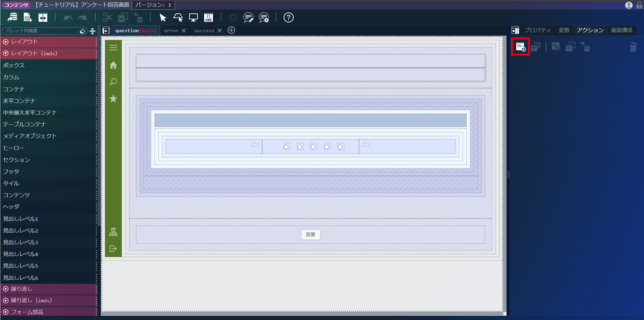Click the database save icon in toolbar
The image size is (644, 320).
pyautogui.click(x=13, y=17)
